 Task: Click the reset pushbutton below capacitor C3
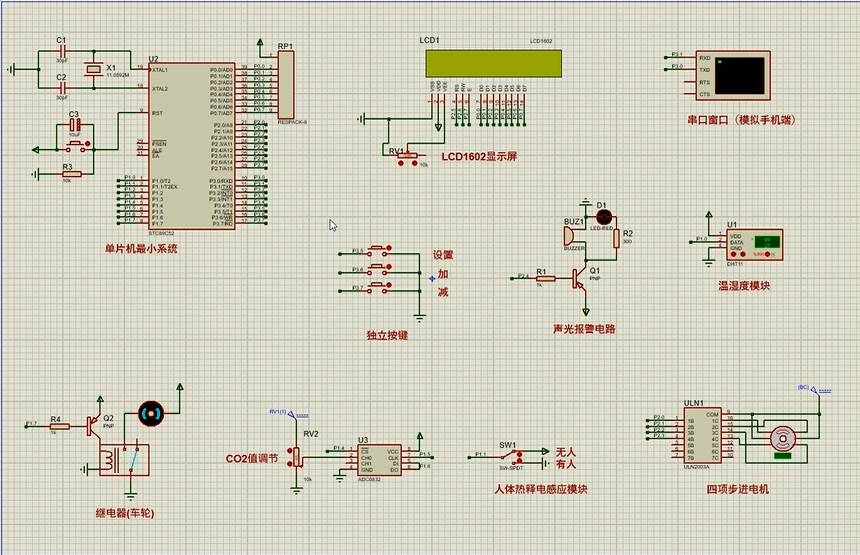tap(77, 146)
